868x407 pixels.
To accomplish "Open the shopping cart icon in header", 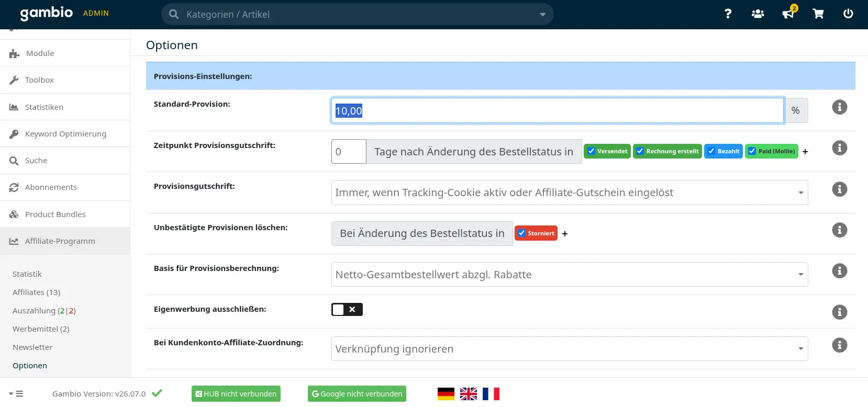I will [818, 14].
